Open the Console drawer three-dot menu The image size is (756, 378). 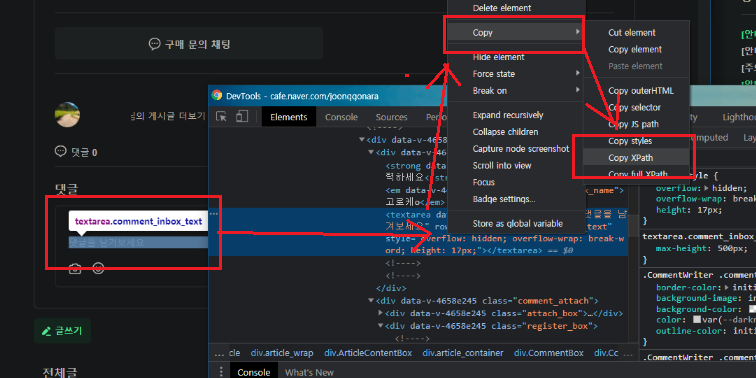tap(221, 372)
